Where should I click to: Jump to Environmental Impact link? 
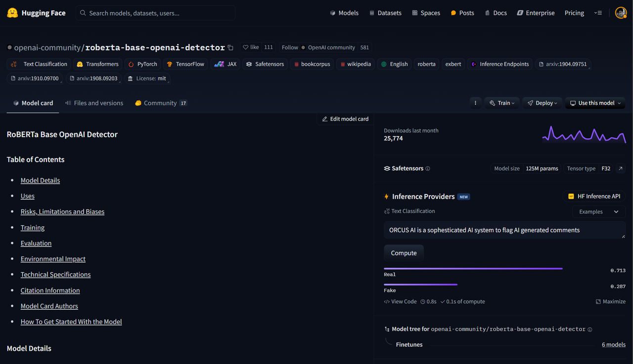click(53, 259)
